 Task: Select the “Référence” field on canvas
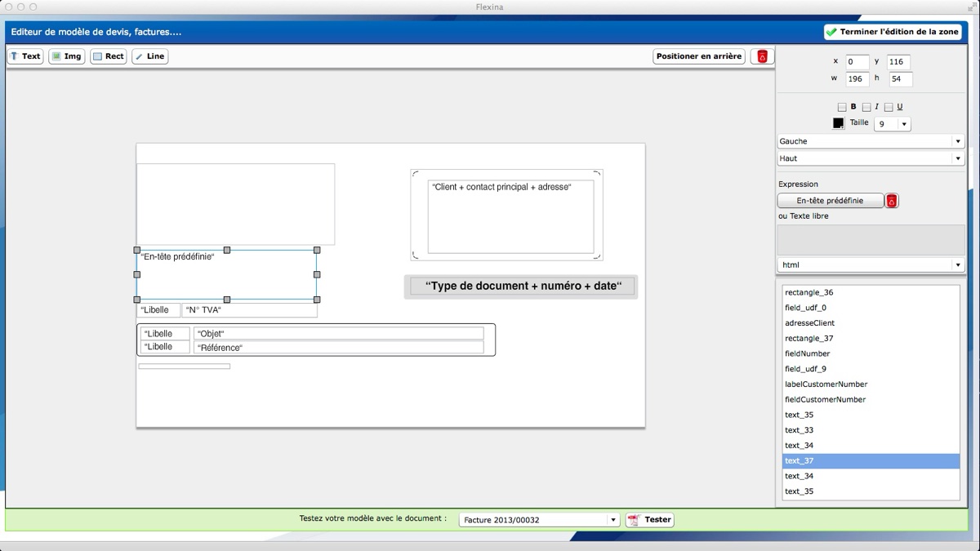(x=338, y=348)
